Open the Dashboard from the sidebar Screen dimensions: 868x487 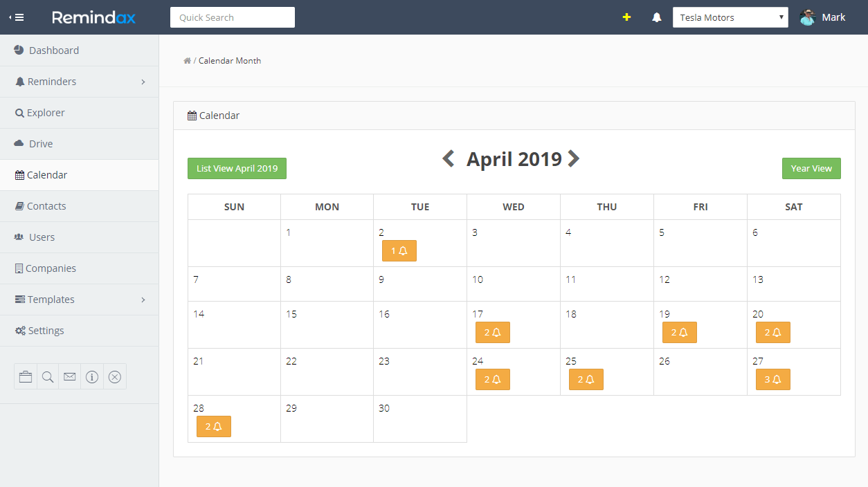coord(53,50)
